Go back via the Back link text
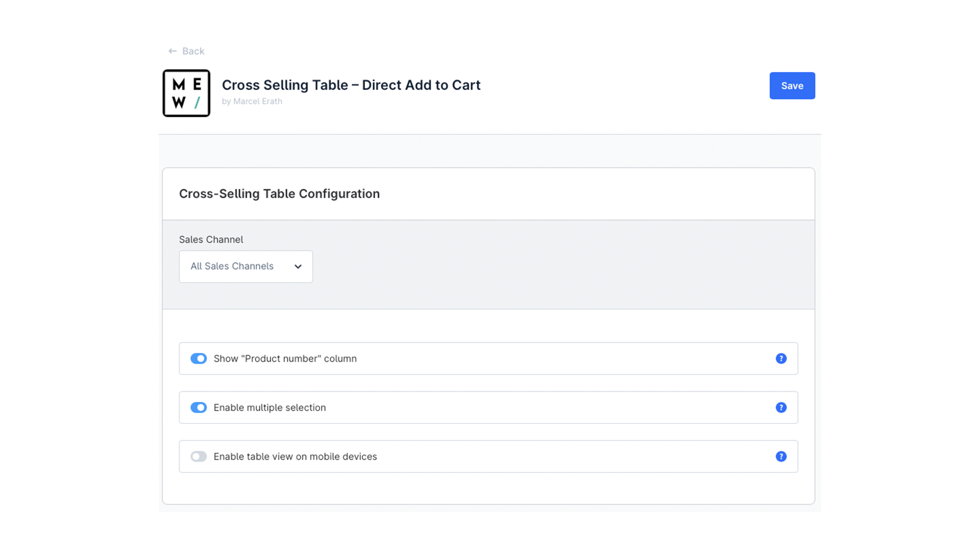 tap(193, 51)
